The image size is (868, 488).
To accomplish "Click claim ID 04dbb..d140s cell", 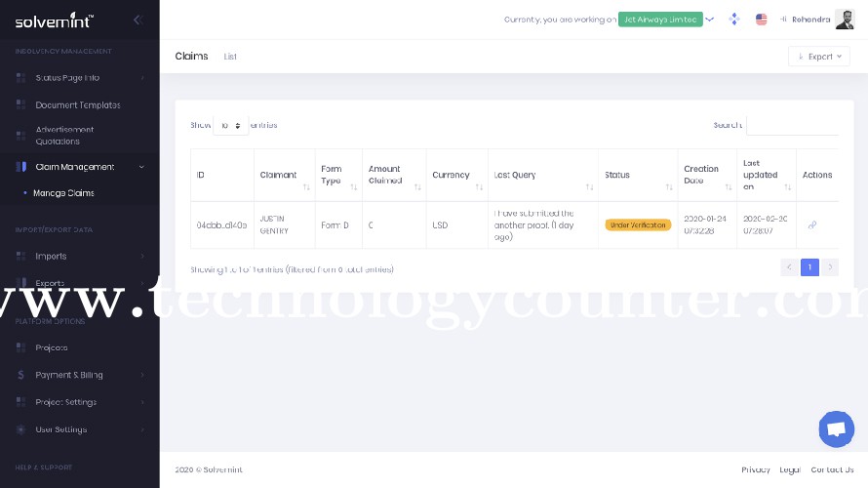I will 222,225.
